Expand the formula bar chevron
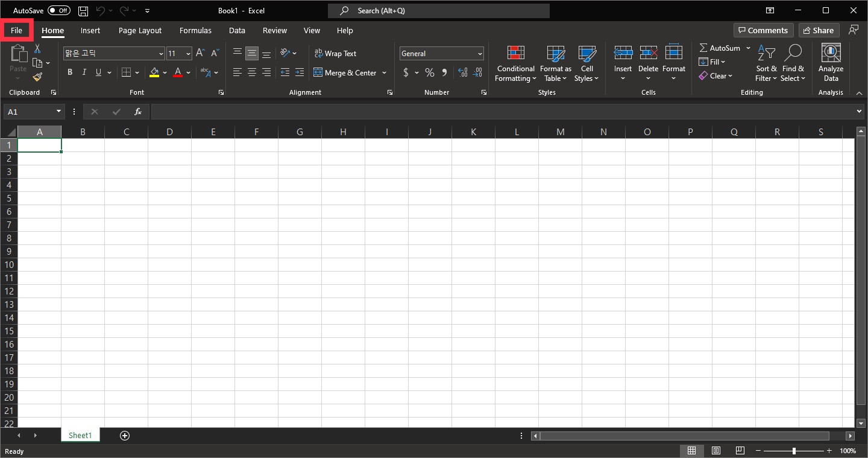This screenshot has width=868, height=458. tap(860, 112)
